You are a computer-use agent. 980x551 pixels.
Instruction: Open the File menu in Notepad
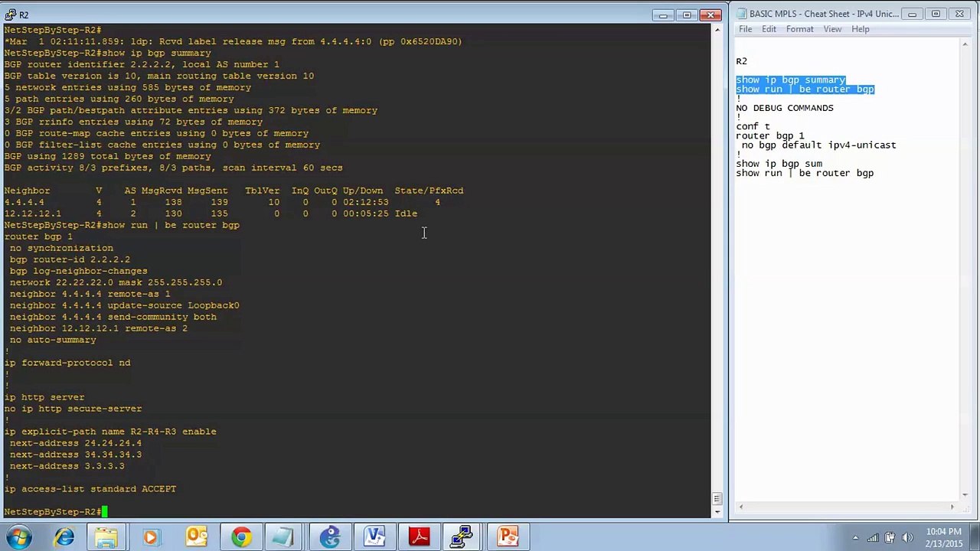coord(745,29)
